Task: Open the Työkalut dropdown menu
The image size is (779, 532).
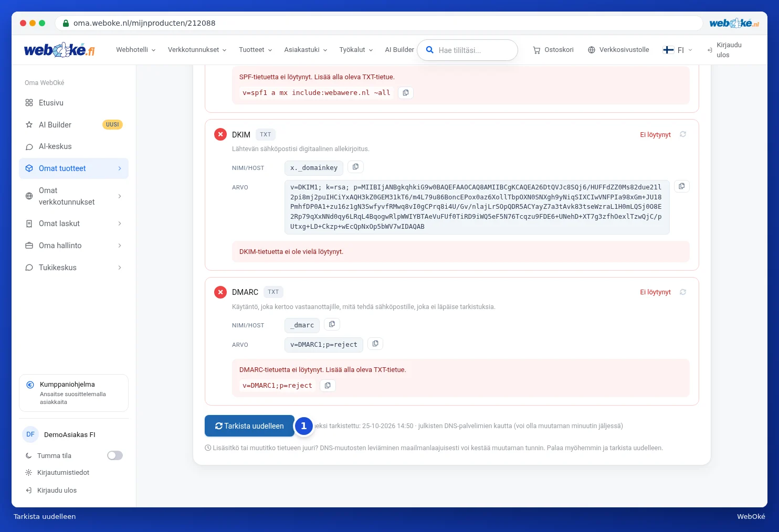Action: [x=356, y=50]
